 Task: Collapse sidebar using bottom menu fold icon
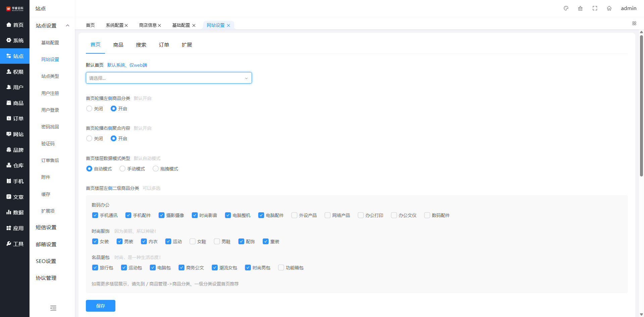pos(53,308)
